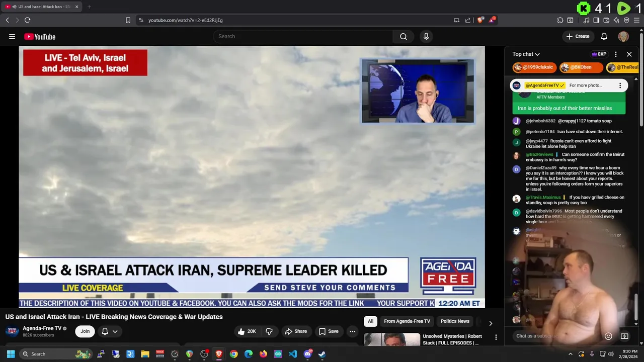The height and width of the screenshot is (362, 644).
Task: Click the browser address bar URL
Action: [x=185, y=20]
